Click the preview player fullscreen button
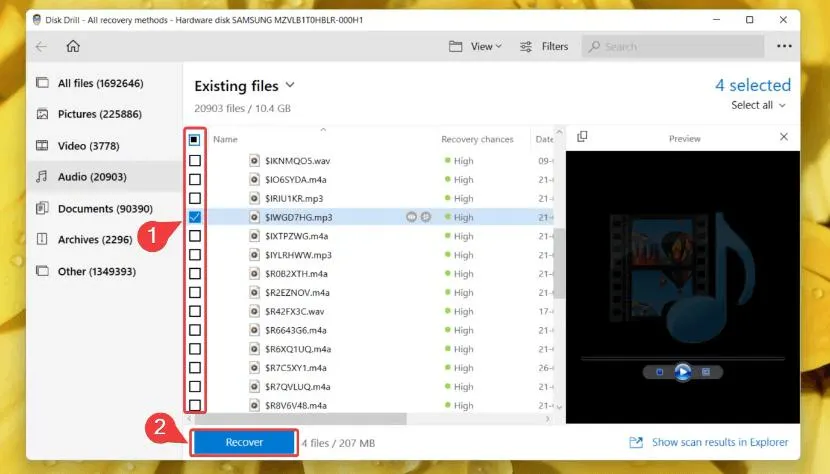 coord(706,372)
